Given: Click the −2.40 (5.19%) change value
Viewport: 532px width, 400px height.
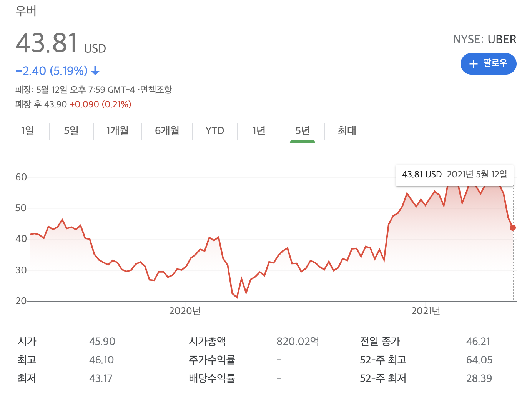Looking at the screenshot, I should pyautogui.click(x=52, y=71).
